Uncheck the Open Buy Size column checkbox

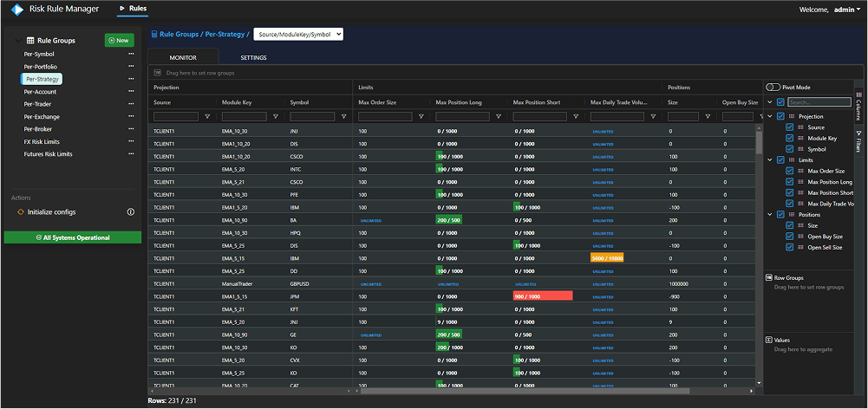pos(789,237)
